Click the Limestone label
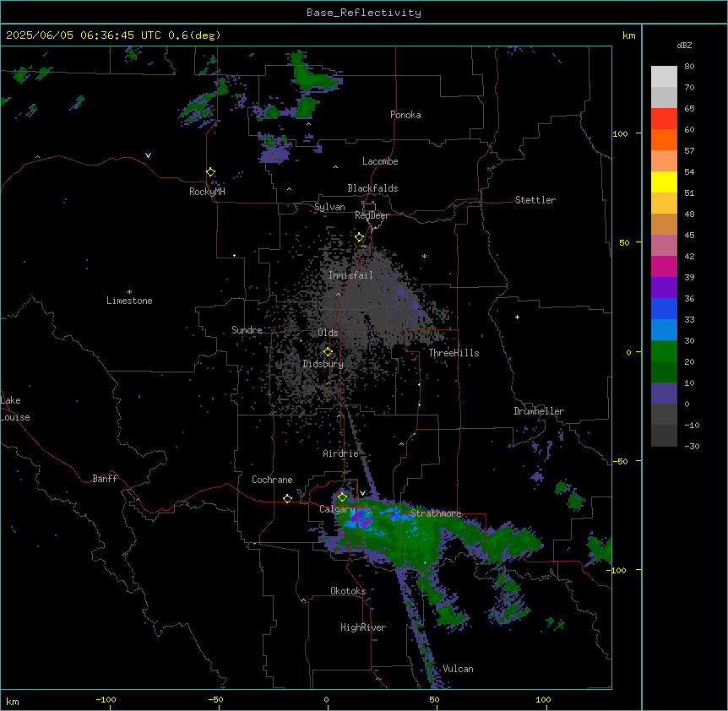 pos(129,301)
